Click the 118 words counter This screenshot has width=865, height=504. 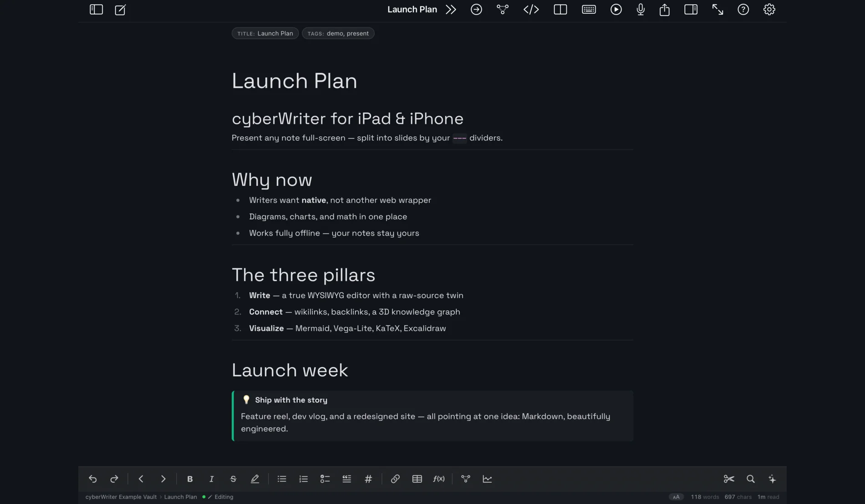pos(705,497)
